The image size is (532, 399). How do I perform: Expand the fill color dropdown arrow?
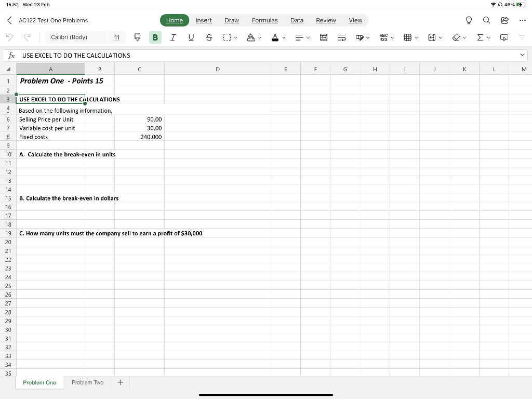point(260,37)
